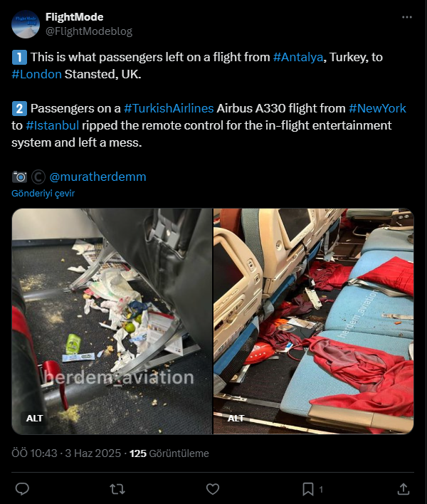427x504 pixels.
Task: Visit the @muratherdemm mention
Action: click(97, 177)
